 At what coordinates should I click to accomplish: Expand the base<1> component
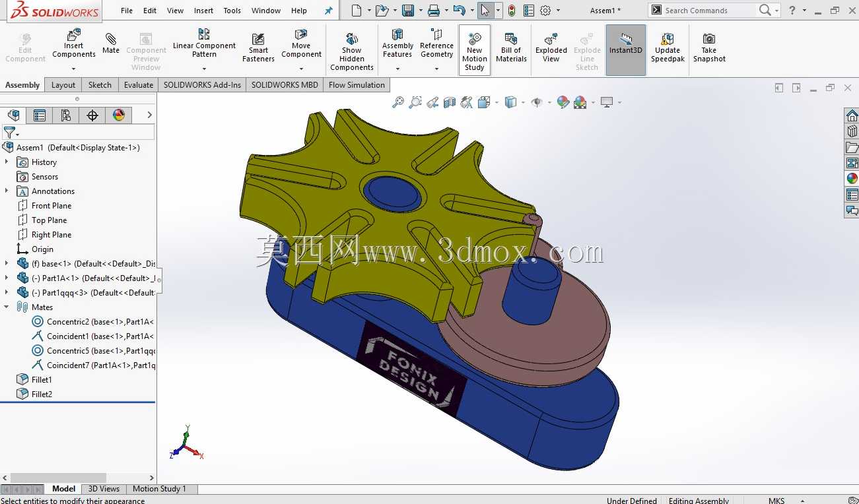[7, 263]
